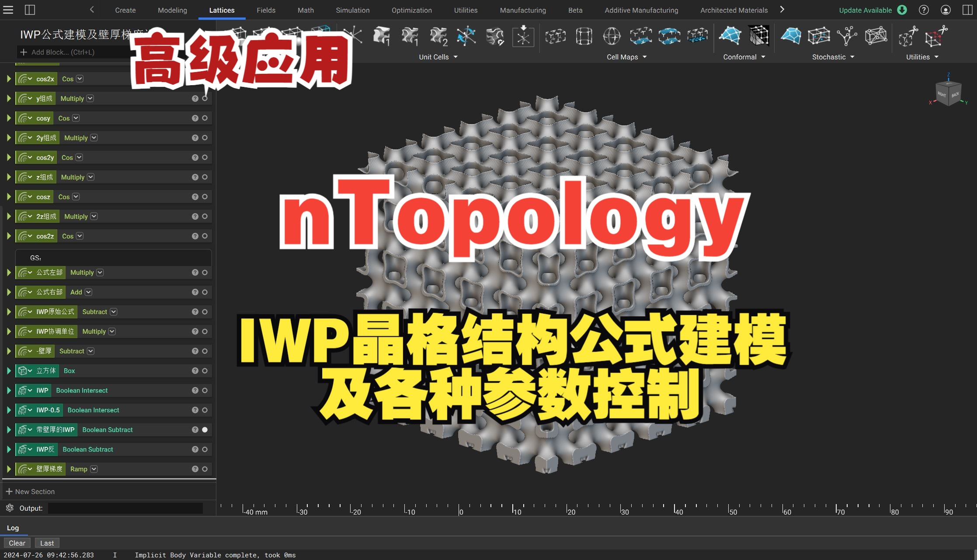The image size is (977, 560).
Task: Toggle visibility of 公式左部 Multiply block
Action: [x=205, y=273]
